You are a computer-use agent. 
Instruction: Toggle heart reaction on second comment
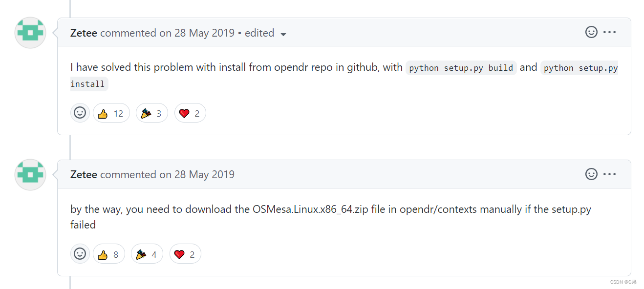point(185,254)
